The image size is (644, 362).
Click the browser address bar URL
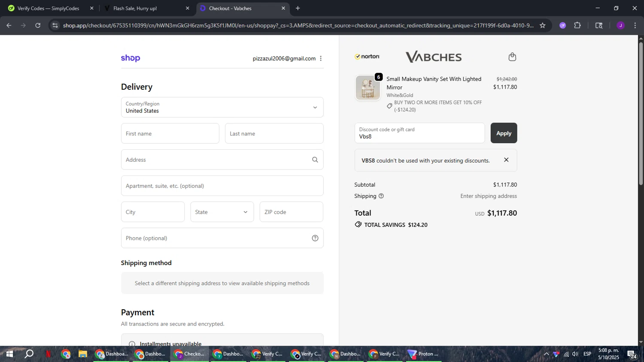tap(298, 25)
